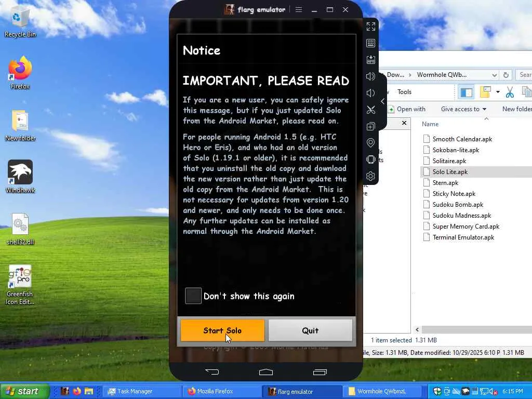Open the Tools menu in Explorer
The height and width of the screenshot is (399, 532).
(404, 91)
